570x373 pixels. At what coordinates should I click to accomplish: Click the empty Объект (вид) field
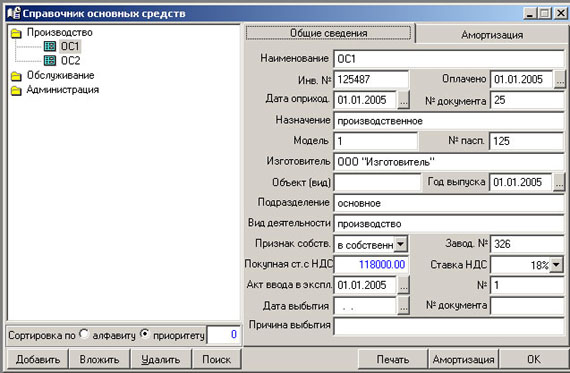(377, 182)
